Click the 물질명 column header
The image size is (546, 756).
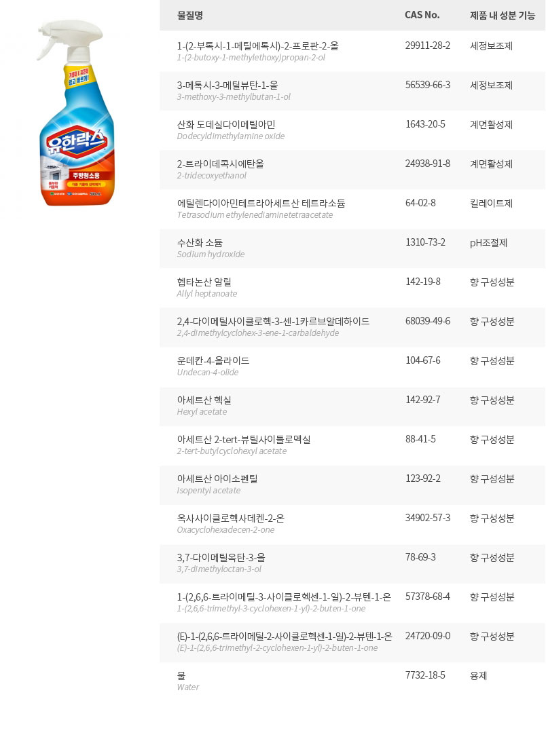pos(190,15)
